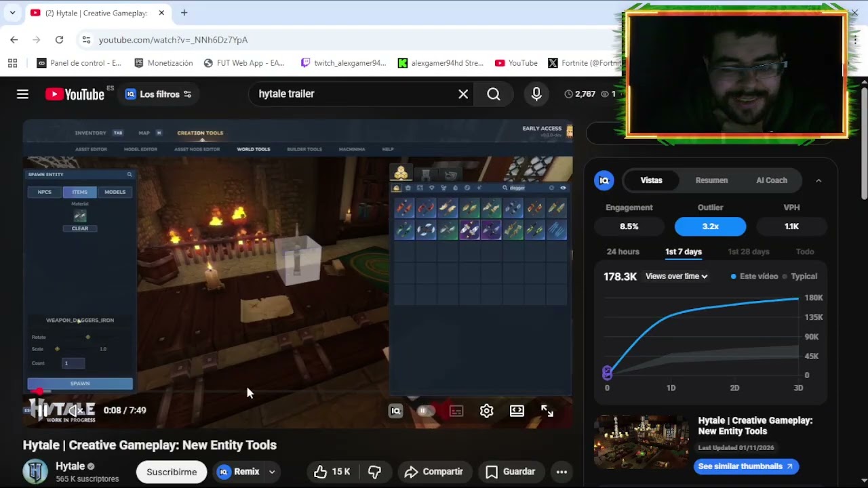Open FUT Web App bookmark

(x=244, y=63)
